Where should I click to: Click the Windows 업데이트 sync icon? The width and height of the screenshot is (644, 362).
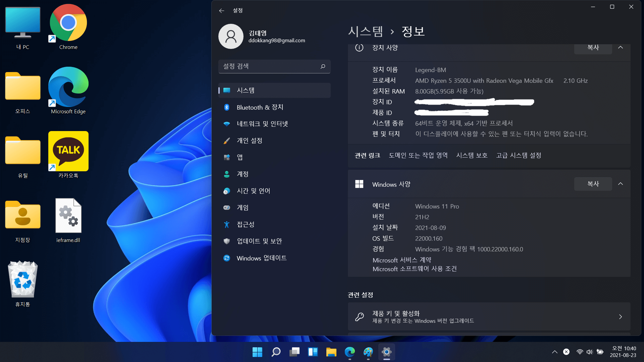point(227,258)
